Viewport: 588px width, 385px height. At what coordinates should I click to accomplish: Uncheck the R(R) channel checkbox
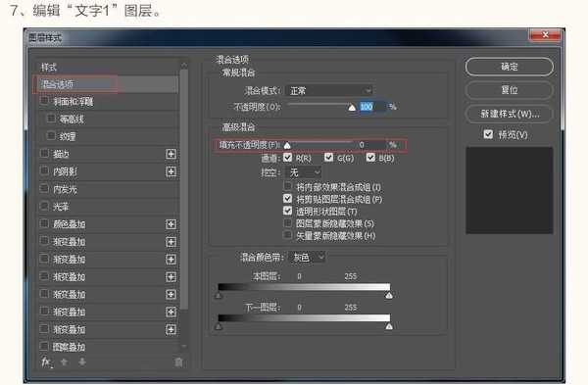[x=287, y=158]
